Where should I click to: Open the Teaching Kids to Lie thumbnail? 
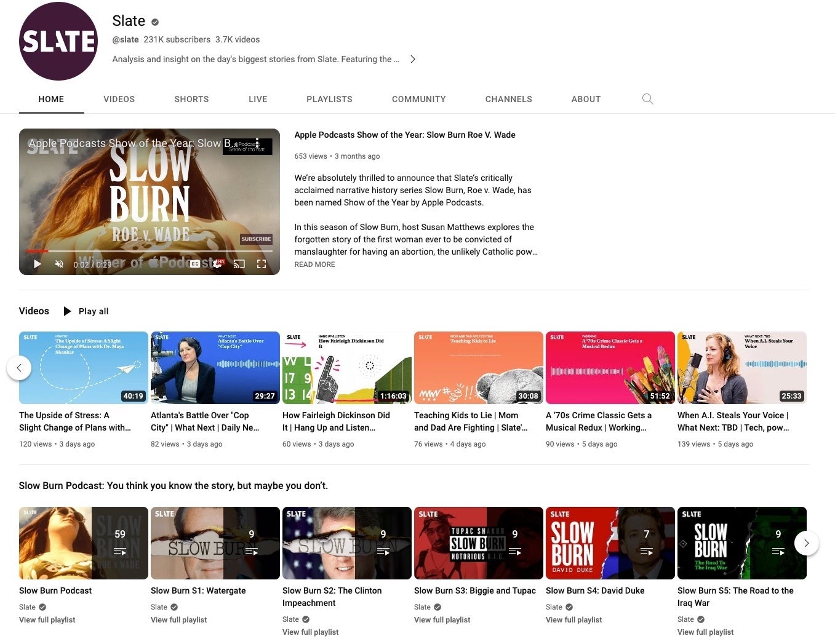click(x=478, y=367)
